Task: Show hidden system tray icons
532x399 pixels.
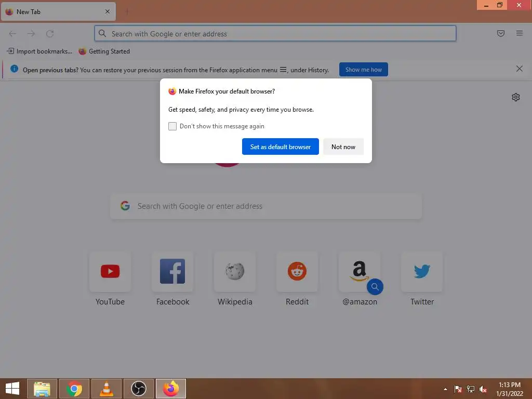Action: pyautogui.click(x=445, y=389)
